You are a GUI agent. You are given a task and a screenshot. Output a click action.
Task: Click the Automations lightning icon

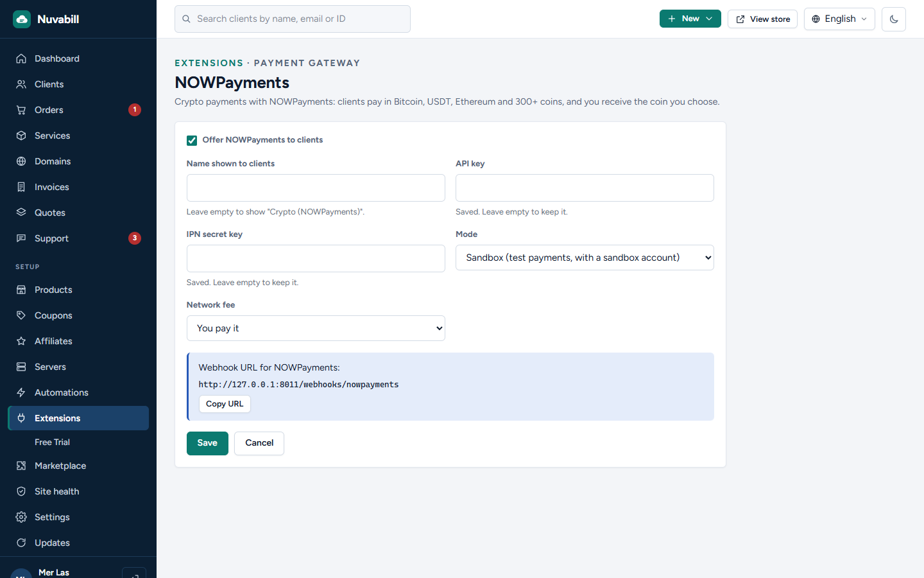(21, 392)
